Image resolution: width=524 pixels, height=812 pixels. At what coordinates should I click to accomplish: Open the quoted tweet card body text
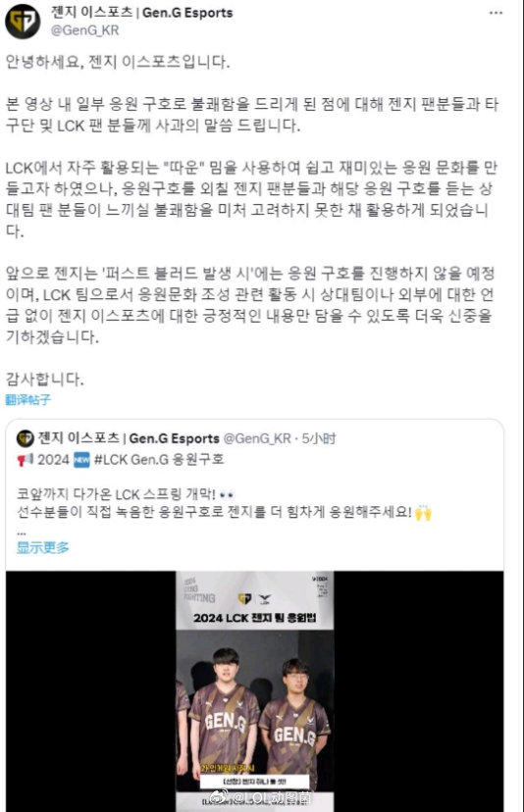[x=224, y=503]
